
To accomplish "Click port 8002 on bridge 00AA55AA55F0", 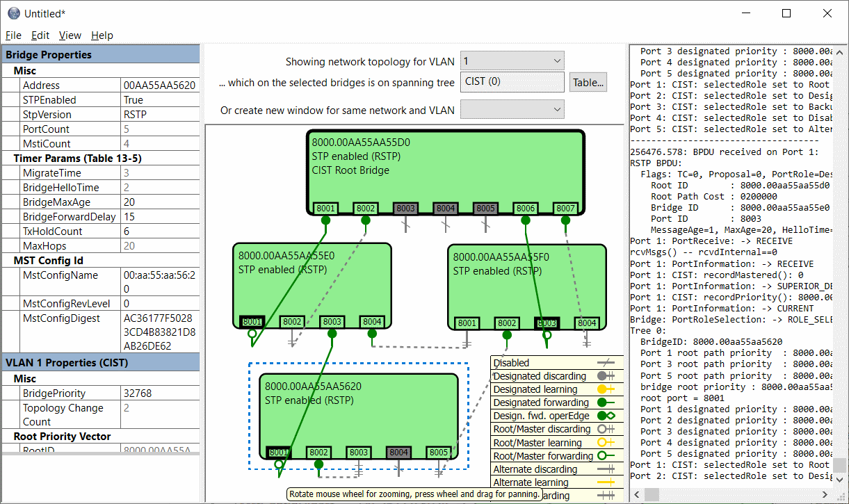I will click(507, 323).
